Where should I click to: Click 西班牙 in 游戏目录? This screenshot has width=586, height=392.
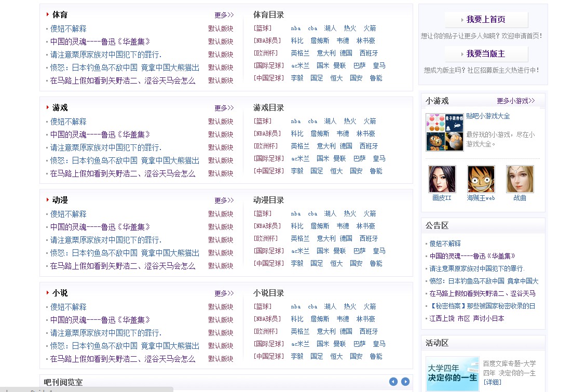(369, 146)
